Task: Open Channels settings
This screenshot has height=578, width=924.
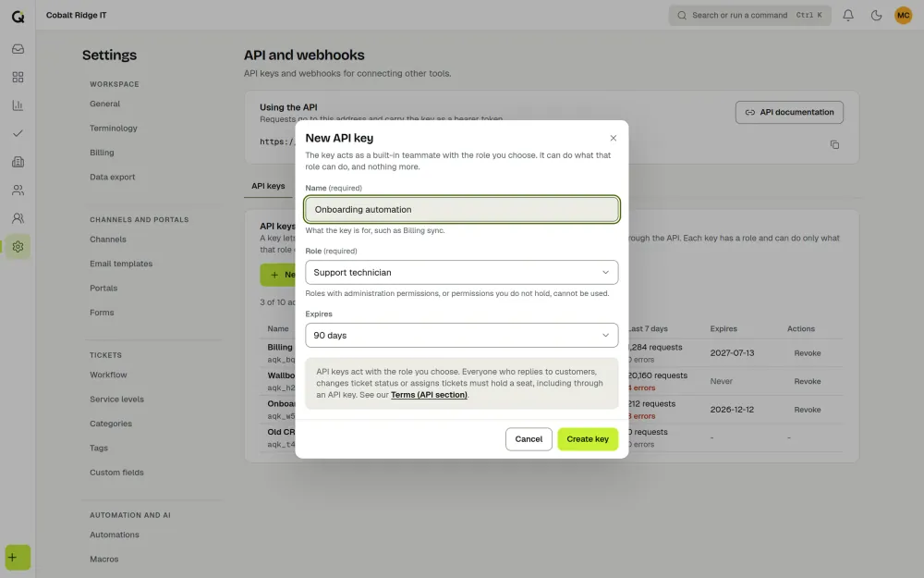Action: pyautogui.click(x=108, y=240)
